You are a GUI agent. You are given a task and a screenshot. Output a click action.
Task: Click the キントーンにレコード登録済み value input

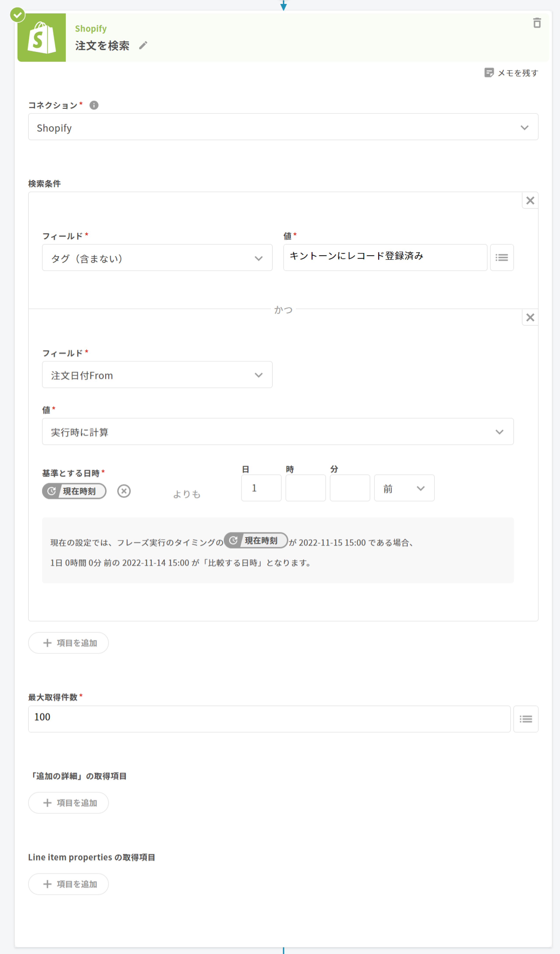(385, 257)
